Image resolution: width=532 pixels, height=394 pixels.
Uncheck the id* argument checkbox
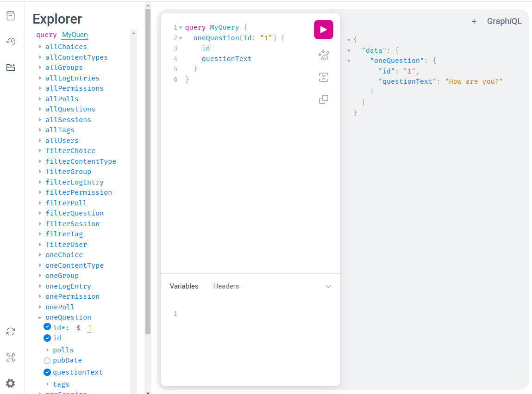47,326
